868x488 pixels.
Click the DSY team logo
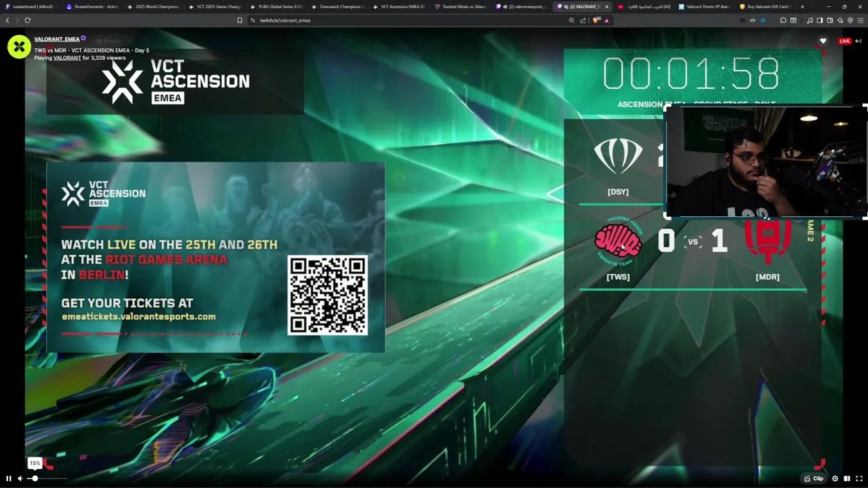pyautogui.click(x=618, y=156)
